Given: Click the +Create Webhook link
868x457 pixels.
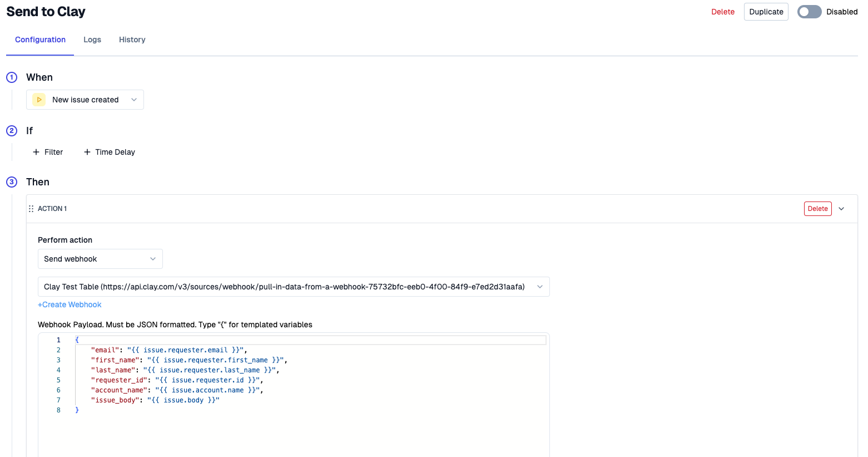Looking at the screenshot, I should tap(70, 304).
